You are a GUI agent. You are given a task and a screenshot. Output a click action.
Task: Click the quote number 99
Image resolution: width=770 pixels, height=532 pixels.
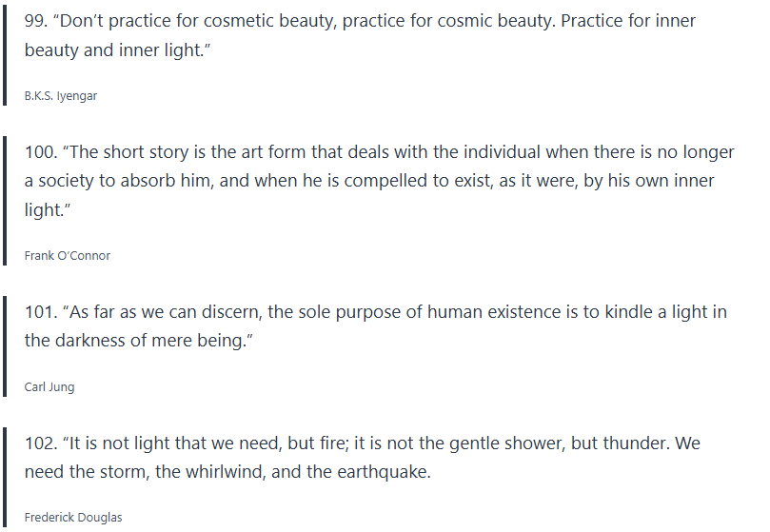pos(34,21)
